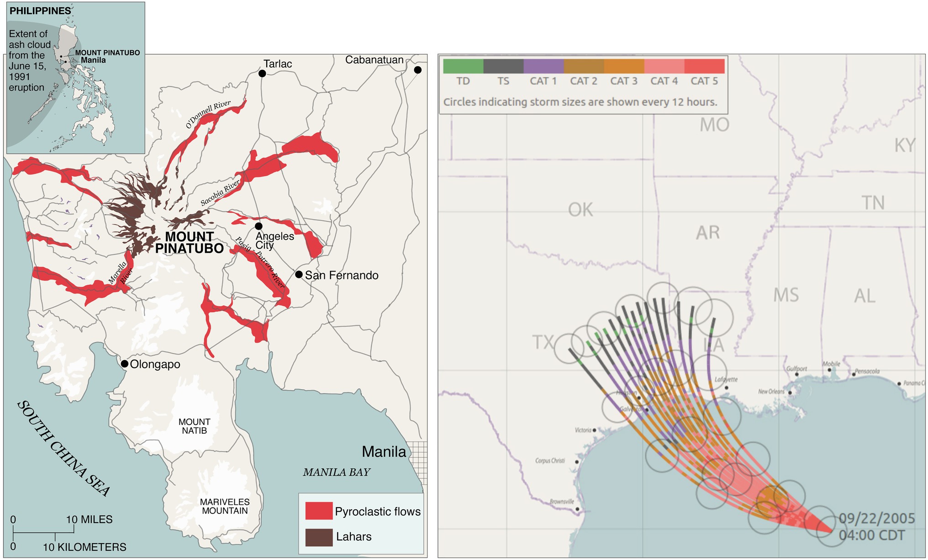Click the Gulfport city dot
The image size is (928, 560).
pos(796,375)
